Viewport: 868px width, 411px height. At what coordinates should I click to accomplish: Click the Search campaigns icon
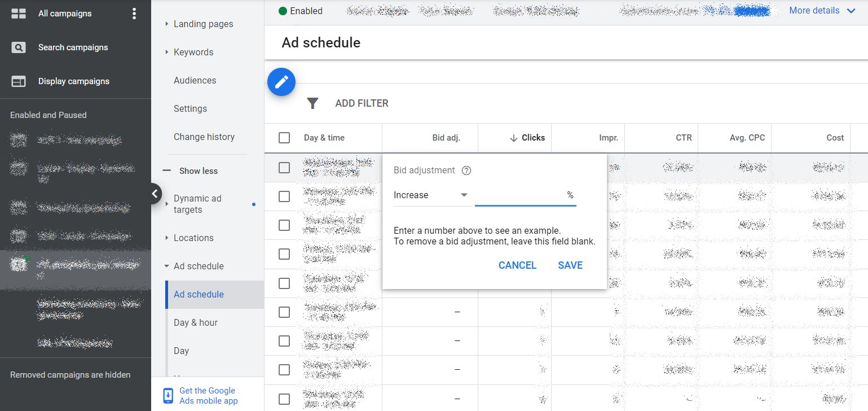(17, 47)
